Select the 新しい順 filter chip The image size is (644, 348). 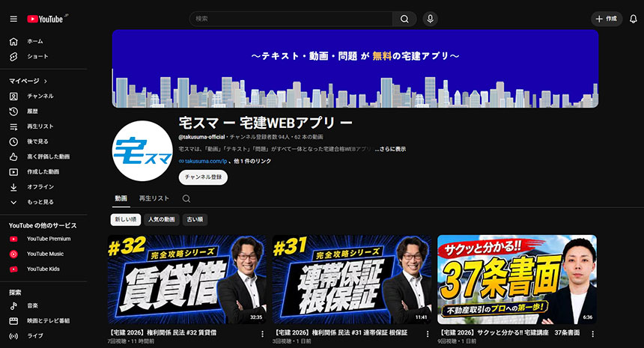click(126, 219)
